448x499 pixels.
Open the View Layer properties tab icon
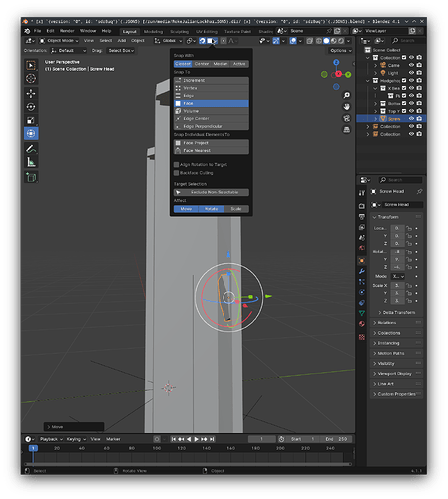click(x=362, y=227)
